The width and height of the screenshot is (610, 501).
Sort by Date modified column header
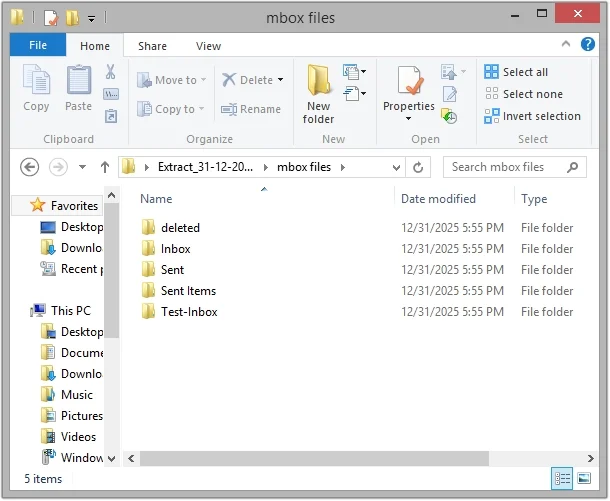click(438, 199)
